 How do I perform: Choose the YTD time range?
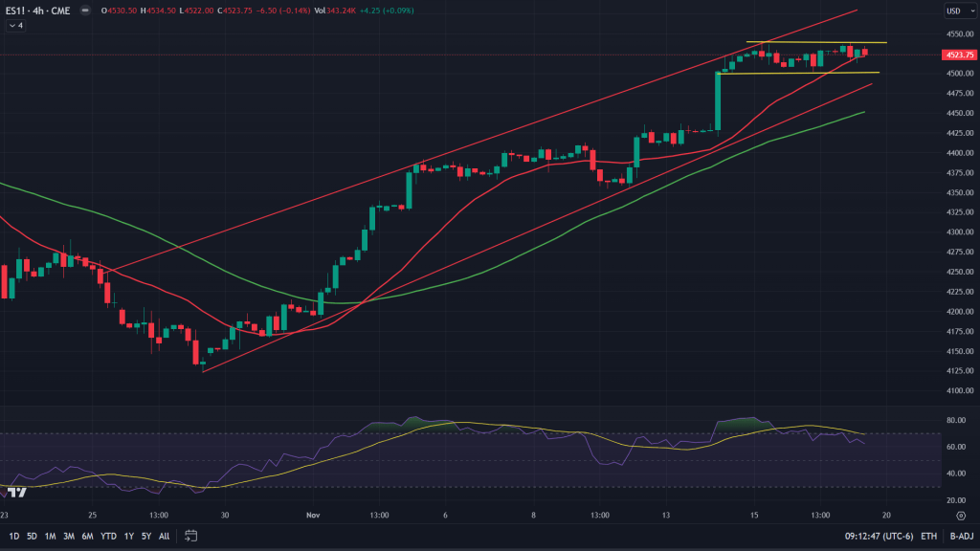pyautogui.click(x=108, y=536)
